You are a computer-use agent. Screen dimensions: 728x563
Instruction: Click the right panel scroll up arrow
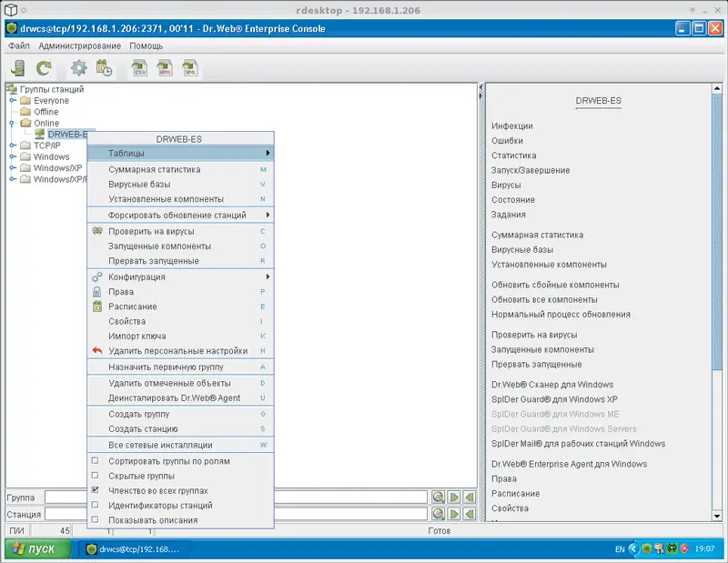[x=717, y=88]
